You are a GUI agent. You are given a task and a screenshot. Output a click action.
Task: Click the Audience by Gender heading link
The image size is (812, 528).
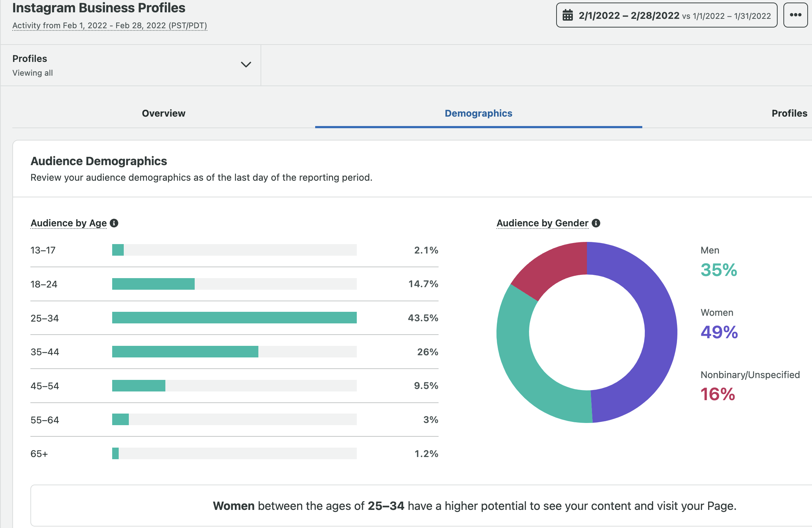point(542,223)
